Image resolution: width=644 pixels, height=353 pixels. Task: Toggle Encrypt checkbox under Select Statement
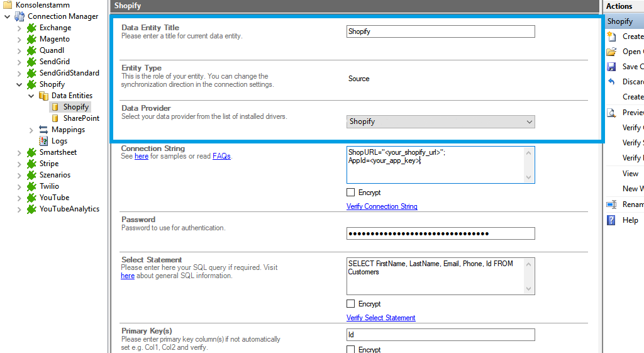[x=351, y=304]
